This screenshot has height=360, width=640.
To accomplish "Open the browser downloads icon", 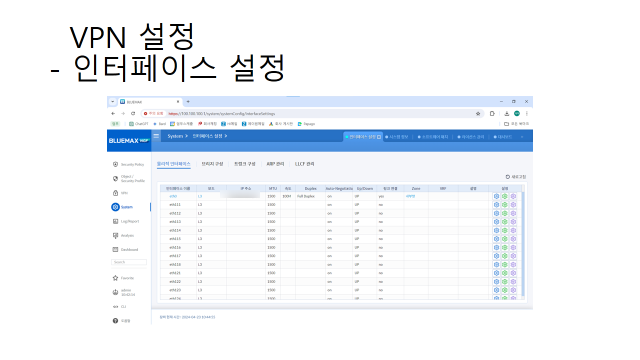I will coord(507,113).
